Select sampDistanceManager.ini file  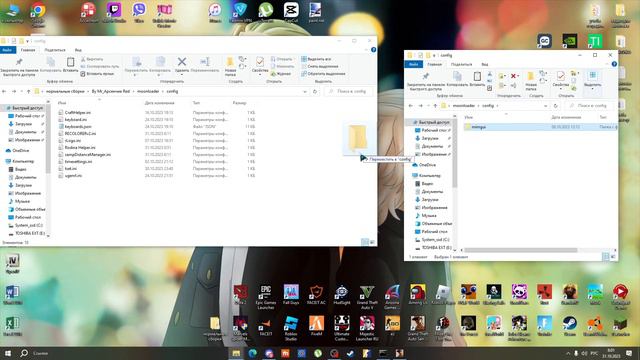88,154
